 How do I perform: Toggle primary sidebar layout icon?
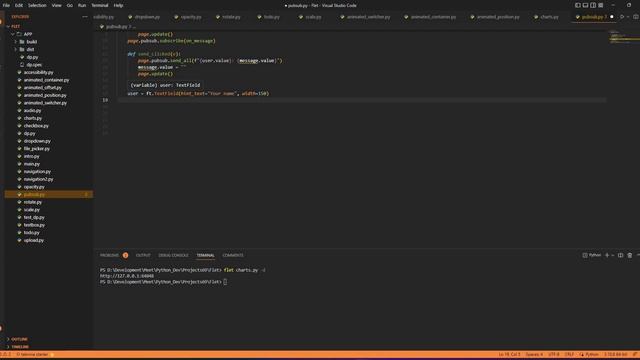(x=578, y=5)
